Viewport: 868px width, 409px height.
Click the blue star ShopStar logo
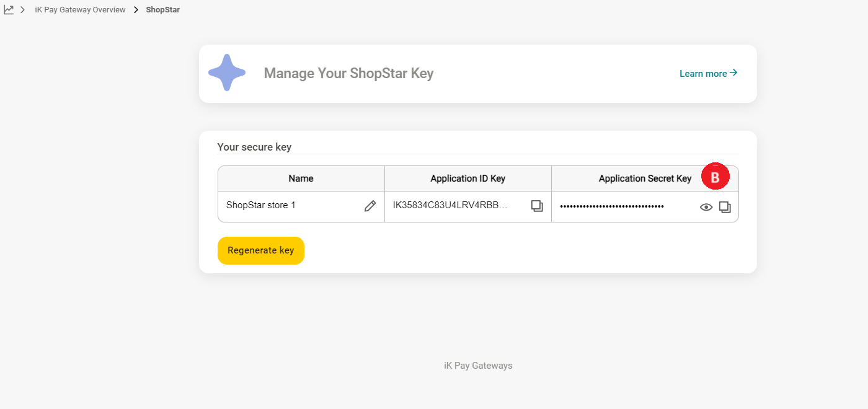[227, 73]
